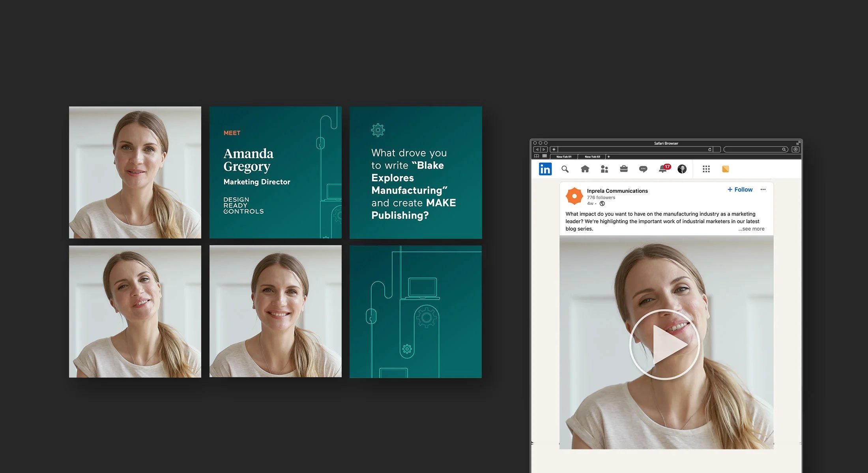Open LinkedIn search magnifier icon
Viewport: 868px width, 473px height.
pyautogui.click(x=565, y=169)
